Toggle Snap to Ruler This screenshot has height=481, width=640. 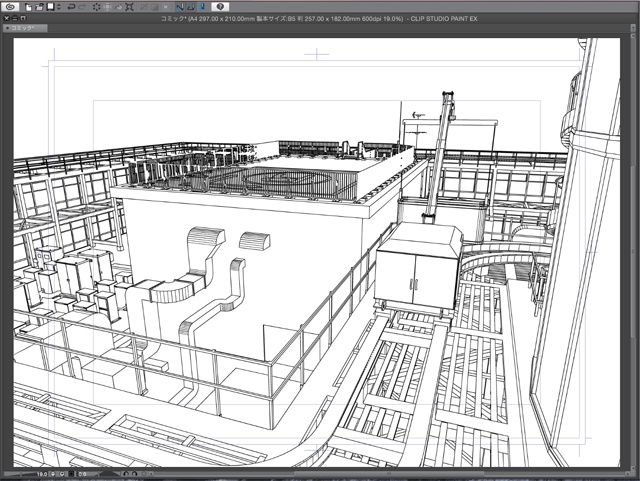(x=180, y=7)
